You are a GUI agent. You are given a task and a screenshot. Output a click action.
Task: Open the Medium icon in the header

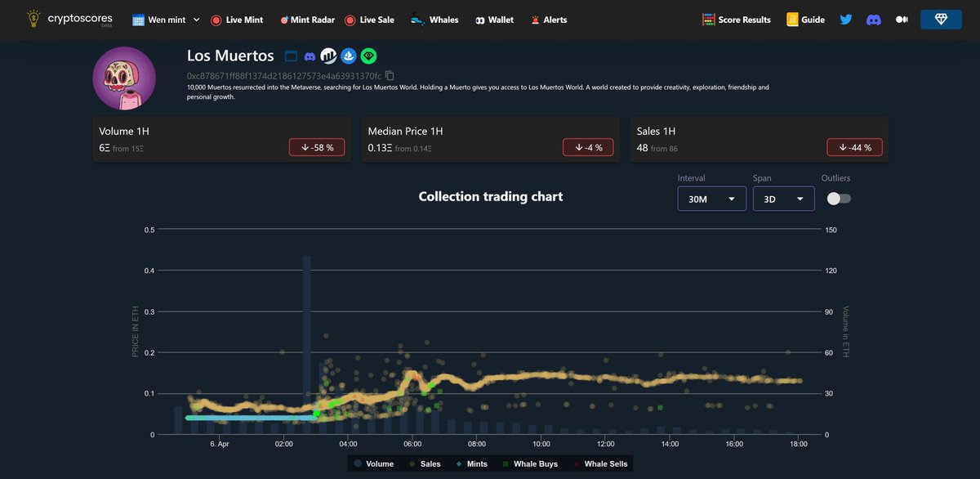pos(902,20)
